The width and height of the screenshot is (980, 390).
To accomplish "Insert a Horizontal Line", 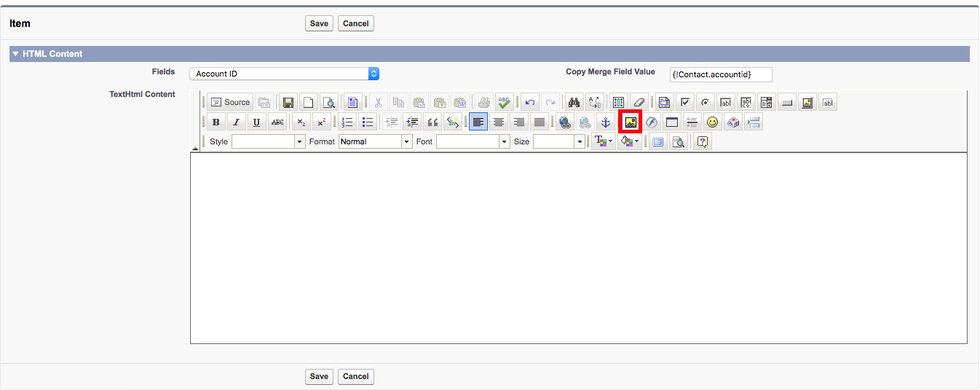I will (692, 122).
